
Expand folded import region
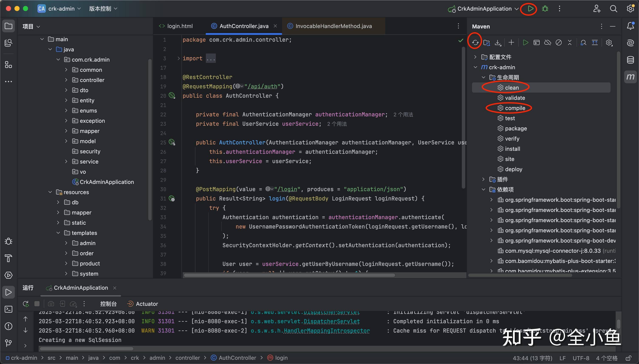click(178, 58)
